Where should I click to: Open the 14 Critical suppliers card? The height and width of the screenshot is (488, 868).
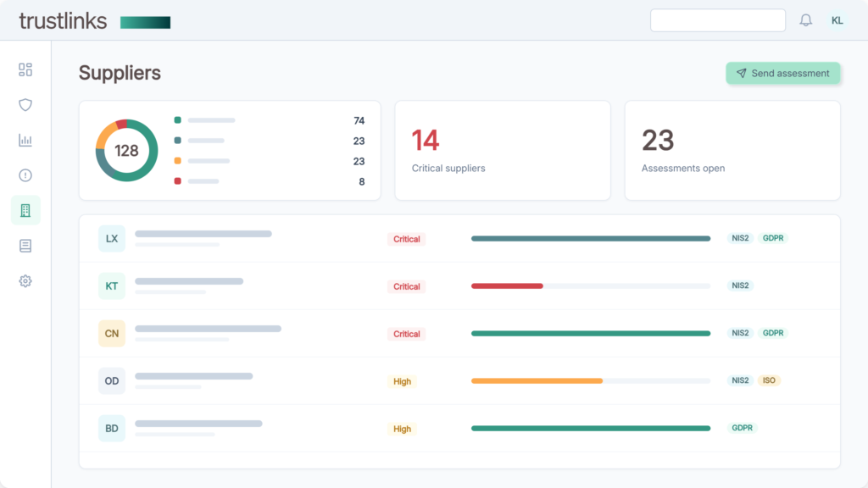503,151
